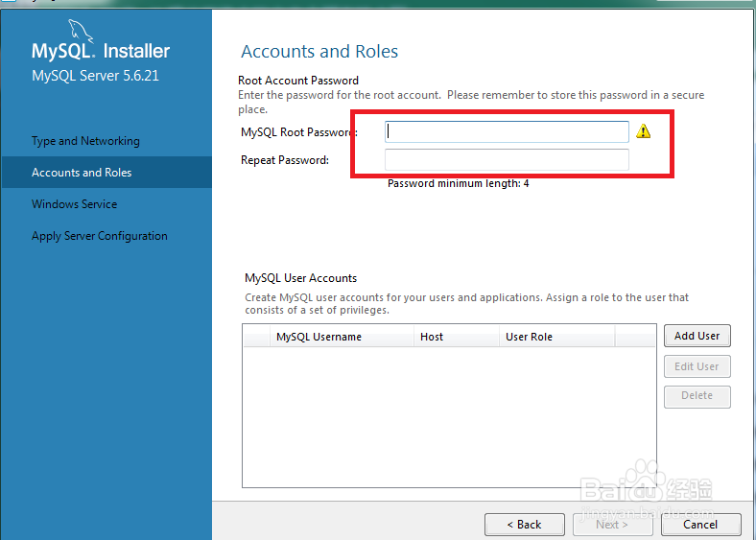The width and height of the screenshot is (756, 540).
Task: Click the Delete user button
Action: [697, 396]
